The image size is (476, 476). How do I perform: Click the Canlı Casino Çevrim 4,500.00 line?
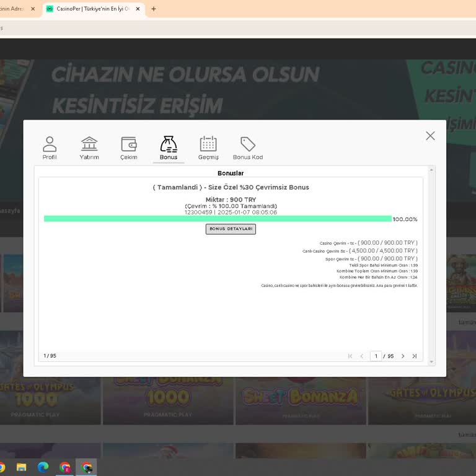(360, 251)
